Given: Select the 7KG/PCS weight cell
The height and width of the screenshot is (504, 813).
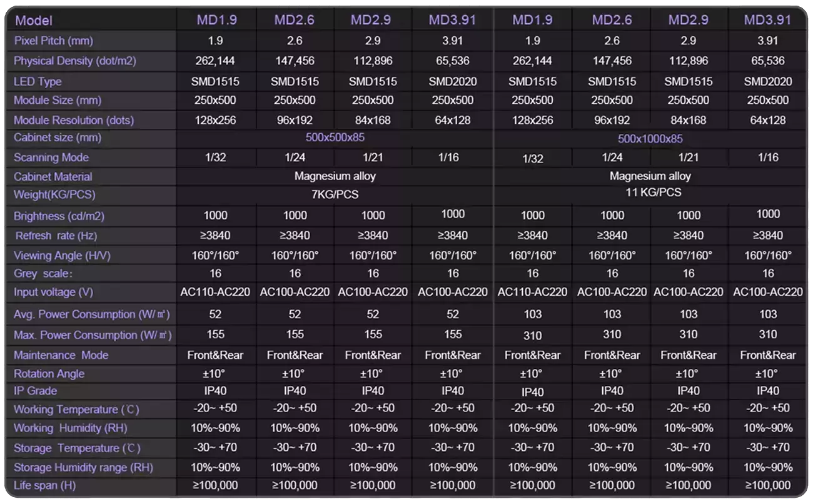Looking at the screenshot, I should click(x=335, y=194).
